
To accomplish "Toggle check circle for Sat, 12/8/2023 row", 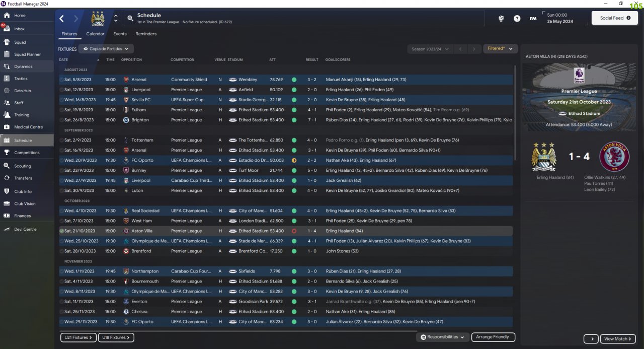I will (61, 90).
